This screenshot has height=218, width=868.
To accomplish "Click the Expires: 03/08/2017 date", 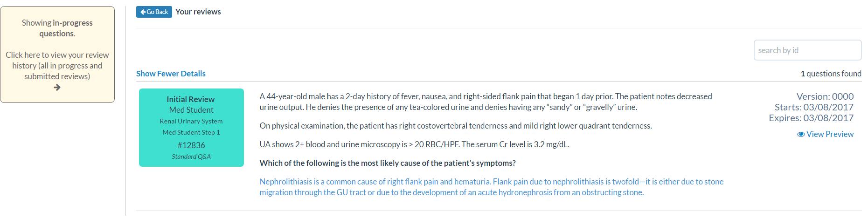I will 811,118.
